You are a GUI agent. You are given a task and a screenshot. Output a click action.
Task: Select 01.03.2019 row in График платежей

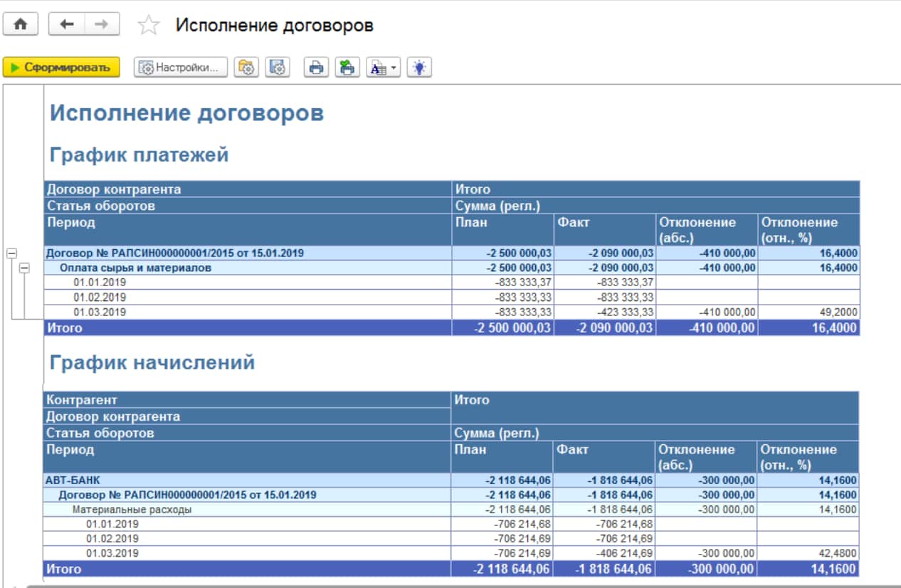pos(452,312)
